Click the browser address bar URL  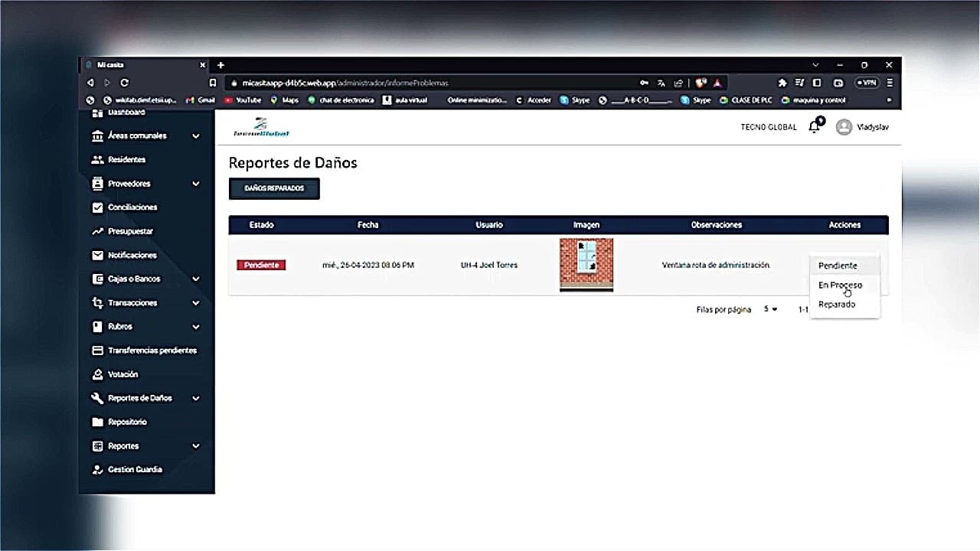click(x=345, y=83)
